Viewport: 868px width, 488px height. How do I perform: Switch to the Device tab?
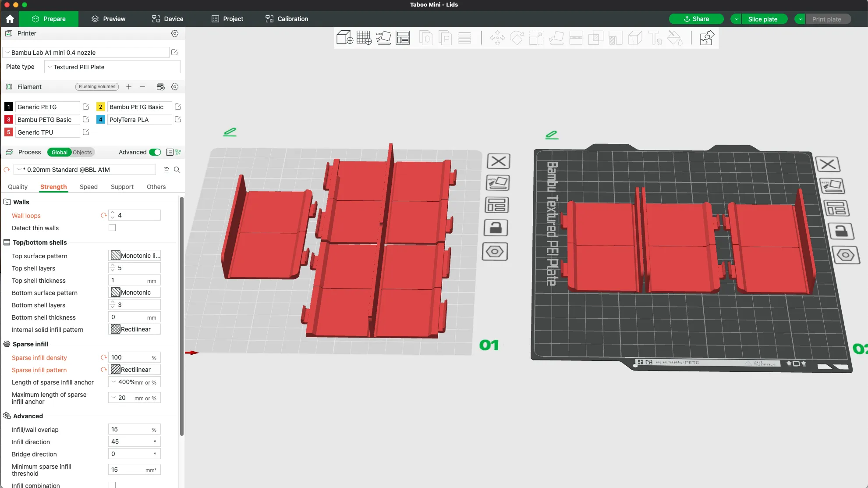pyautogui.click(x=167, y=19)
